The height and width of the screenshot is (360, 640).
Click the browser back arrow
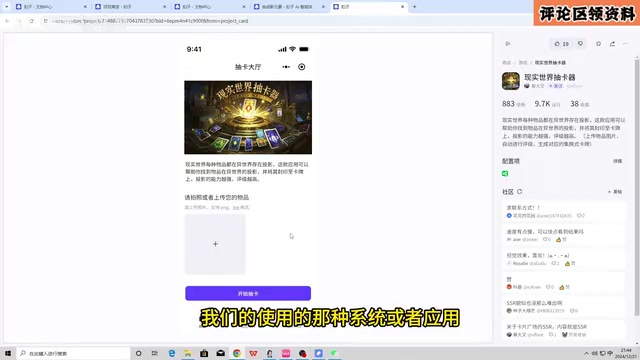(7, 21)
